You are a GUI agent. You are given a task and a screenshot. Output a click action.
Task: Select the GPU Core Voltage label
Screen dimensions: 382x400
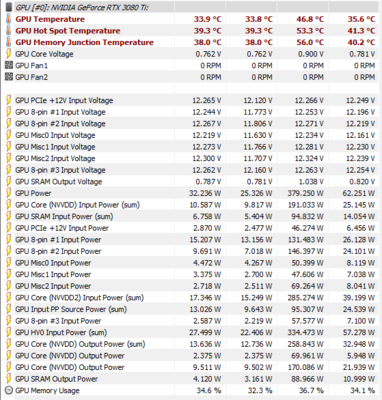coord(44,54)
